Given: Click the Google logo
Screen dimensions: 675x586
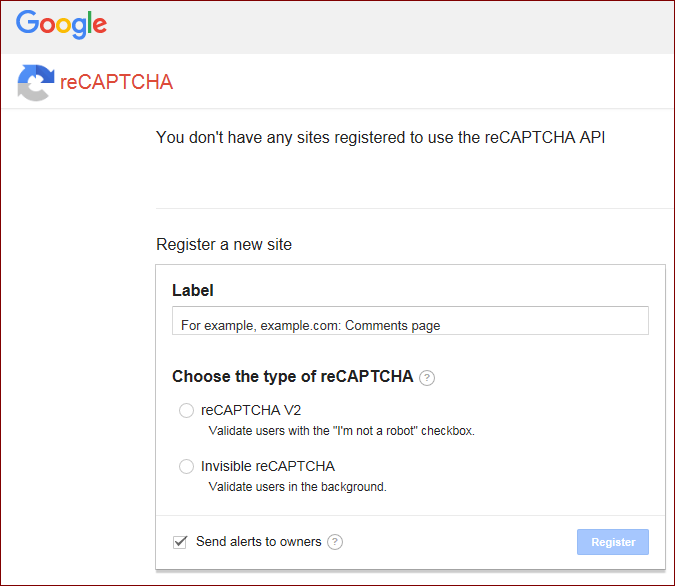Looking at the screenshot, I should coord(61,24).
